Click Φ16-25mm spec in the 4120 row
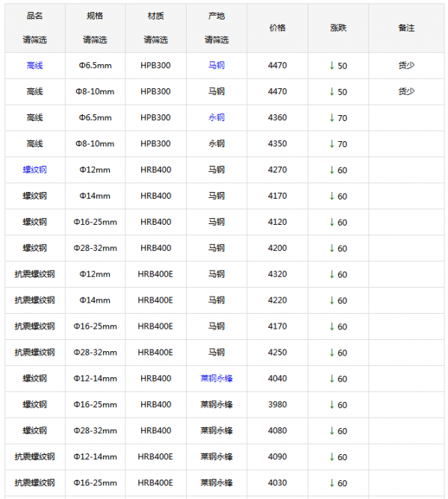 (x=95, y=222)
